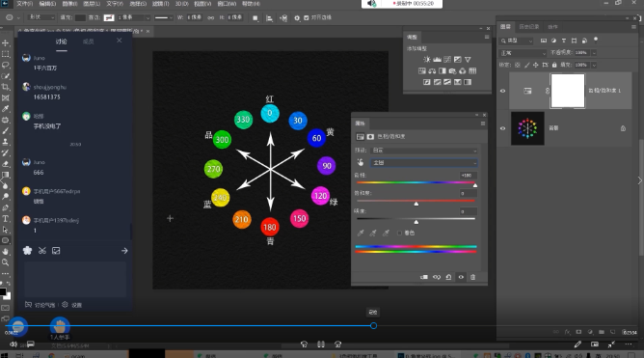This screenshot has height=358, width=644.
Task: Hide the Background layer
Action: [x=502, y=128]
